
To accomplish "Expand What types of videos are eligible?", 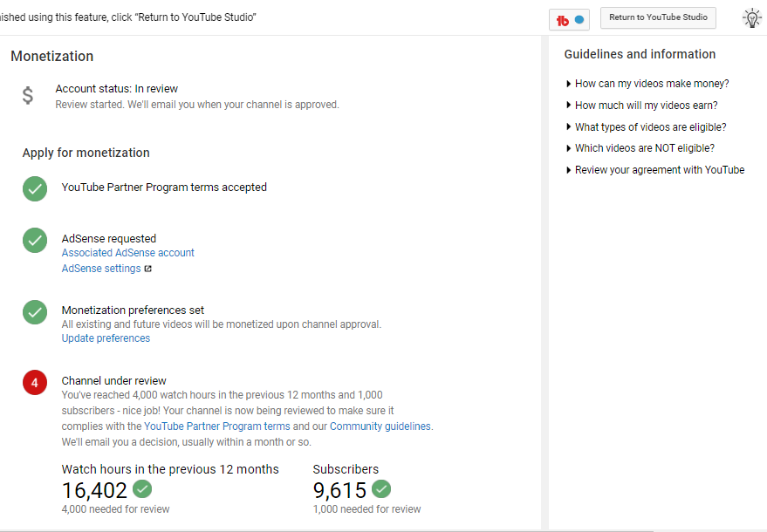I will click(x=646, y=127).
